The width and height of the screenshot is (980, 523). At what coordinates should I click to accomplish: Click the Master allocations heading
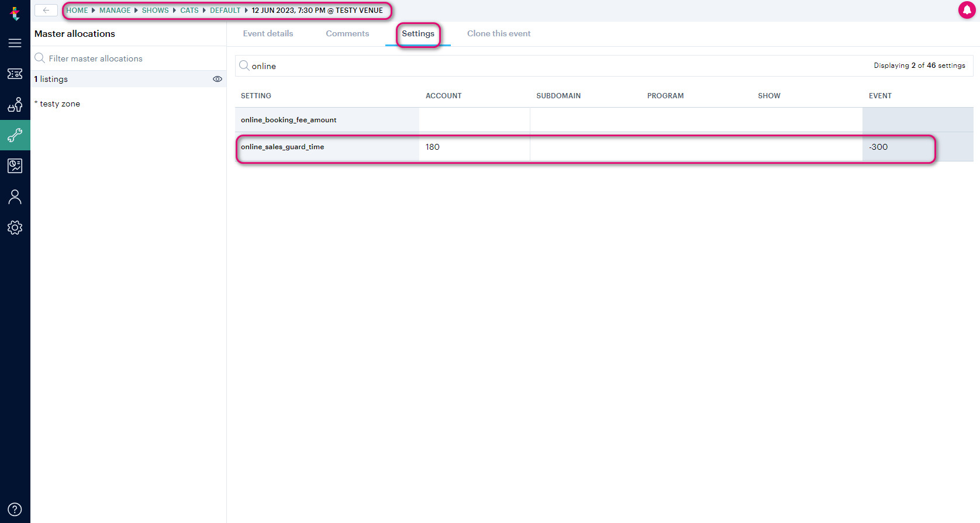(75, 34)
